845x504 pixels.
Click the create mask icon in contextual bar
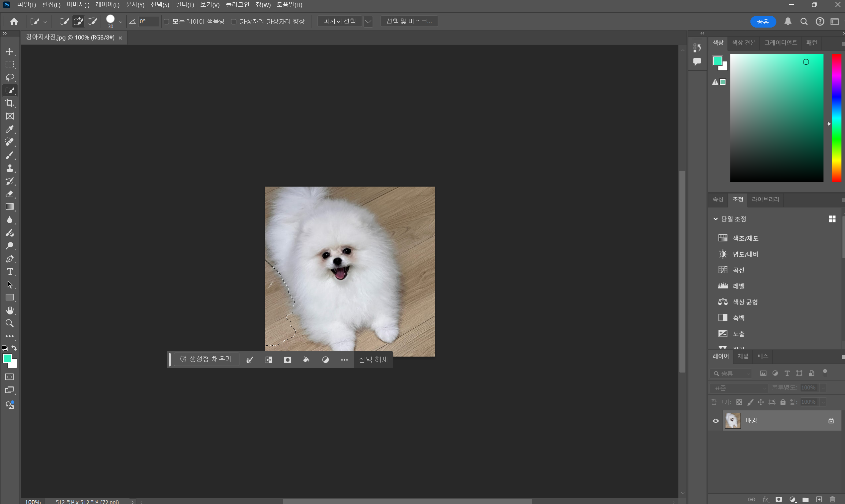coord(288,360)
